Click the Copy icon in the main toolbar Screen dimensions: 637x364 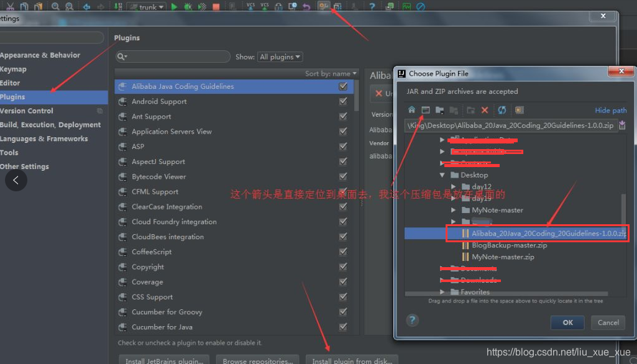point(24,6)
